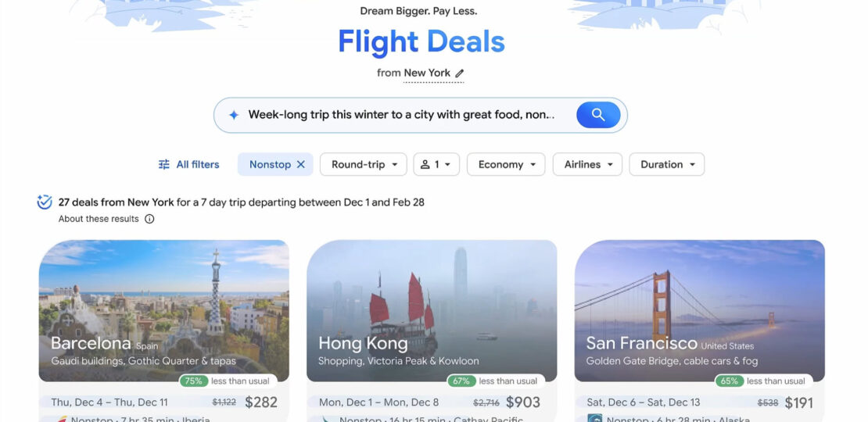Open the Economy cabin class dropdown

click(506, 164)
